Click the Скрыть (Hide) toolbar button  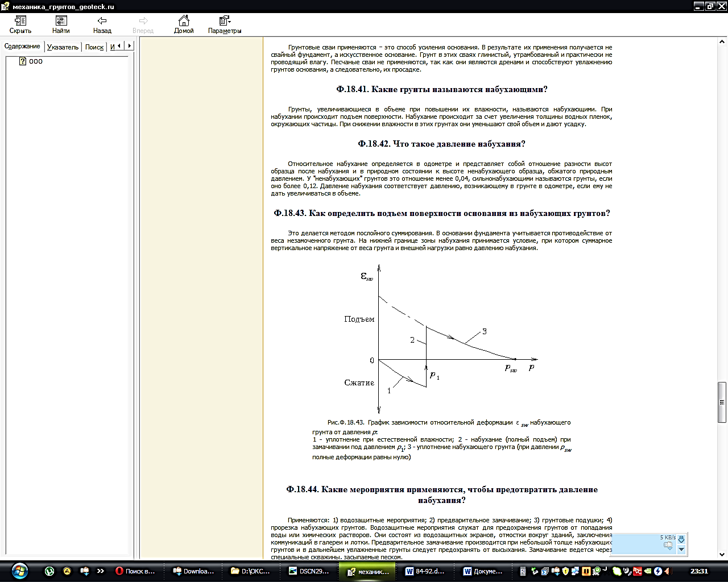[20, 25]
